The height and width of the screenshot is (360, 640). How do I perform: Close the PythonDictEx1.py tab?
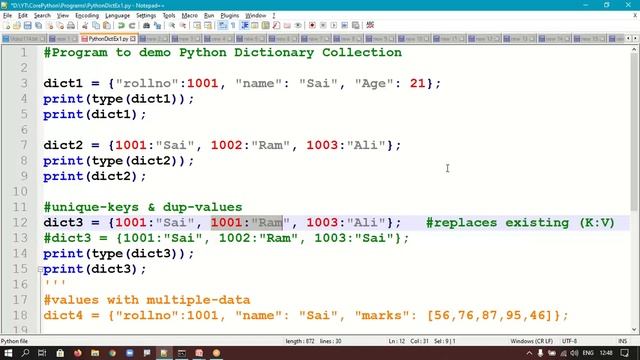pyautogui.click(x=133, y=39)
